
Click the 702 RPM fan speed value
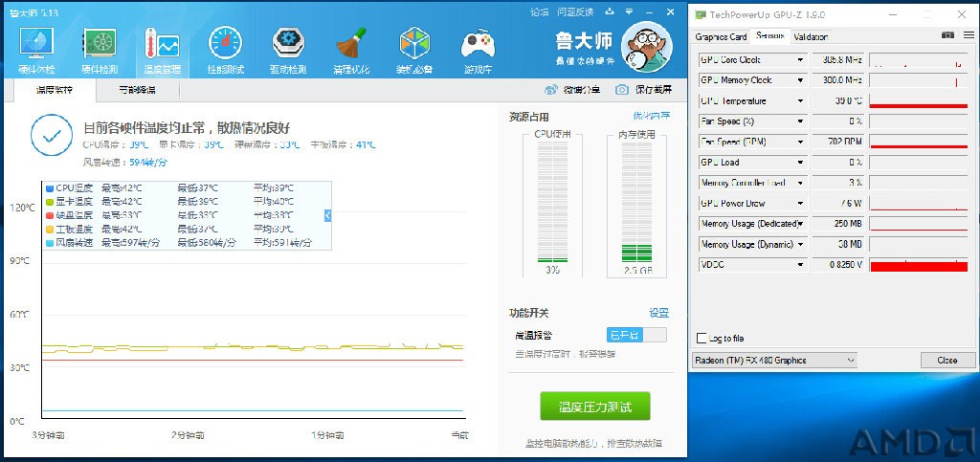[837, 142]
